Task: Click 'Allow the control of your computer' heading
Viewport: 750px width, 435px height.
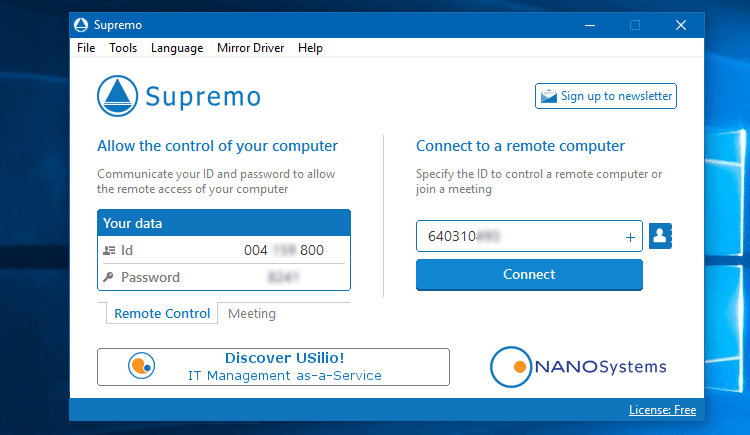Action: point(218,146)
